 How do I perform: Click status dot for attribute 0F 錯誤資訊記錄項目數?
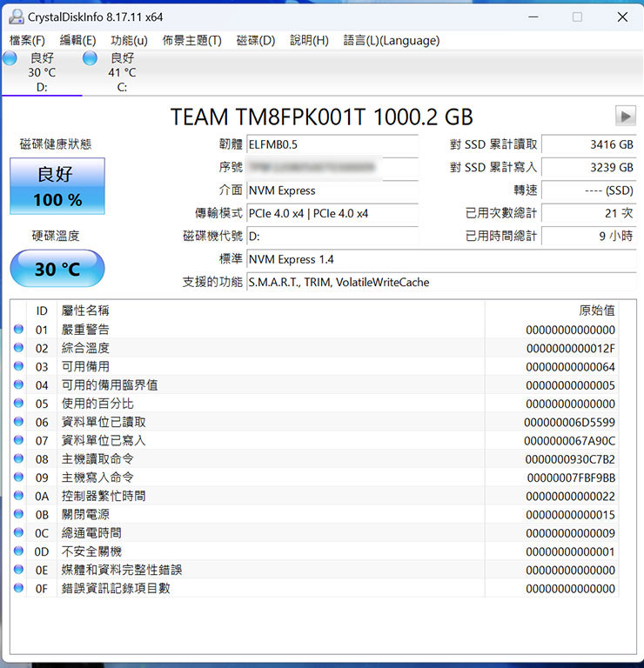point(18,588)
